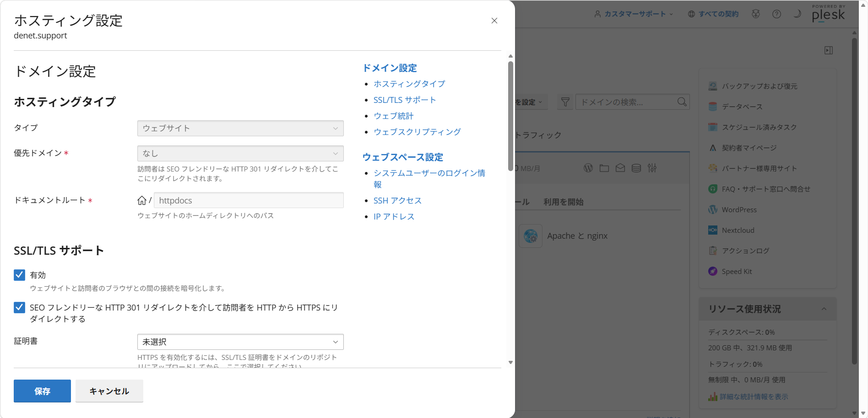Click the home directory icon before httpdocs
The width and height of the screenshot is (868, 418).
(x=142, y=200)
